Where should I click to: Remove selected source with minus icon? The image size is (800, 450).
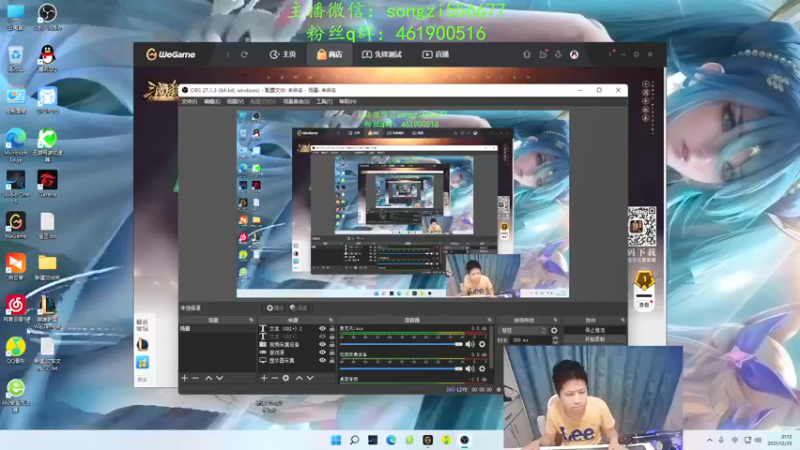[x=274, y=378]
